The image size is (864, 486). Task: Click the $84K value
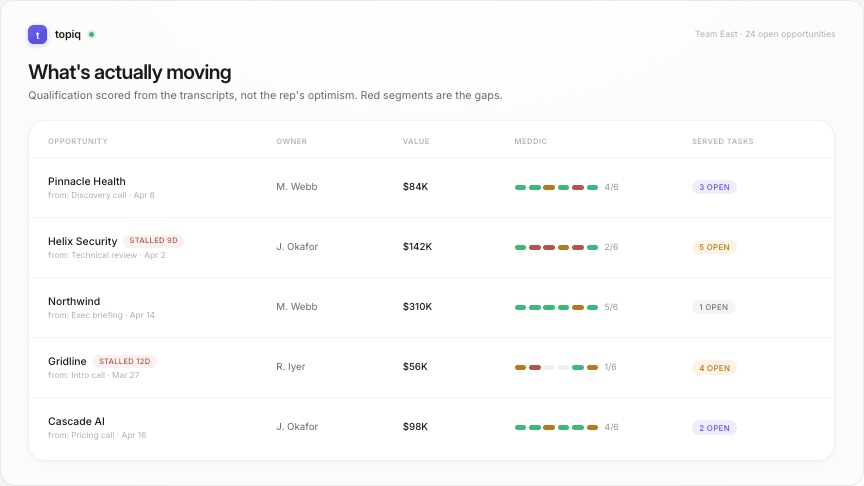click(x=415, y=187)
